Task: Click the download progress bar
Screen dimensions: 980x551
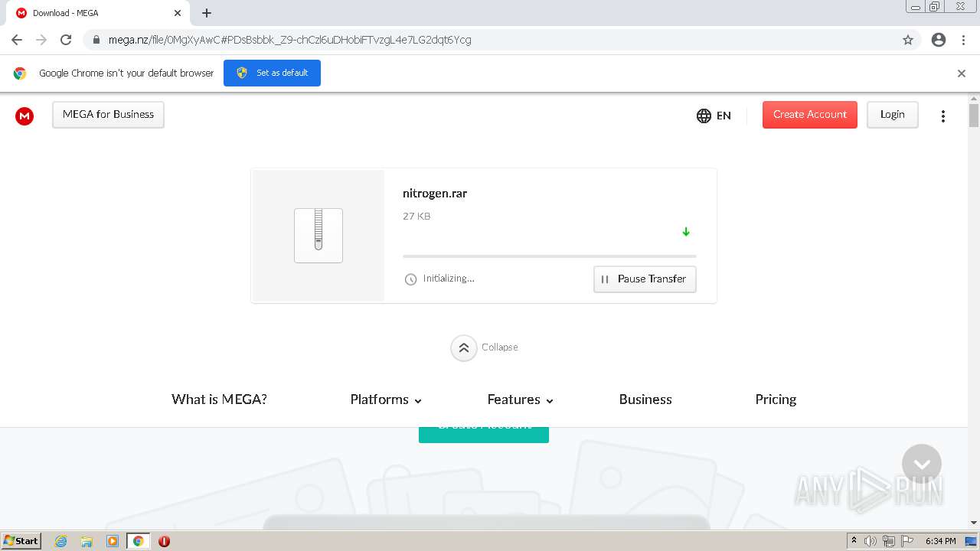Action: (x=550, y=256)
